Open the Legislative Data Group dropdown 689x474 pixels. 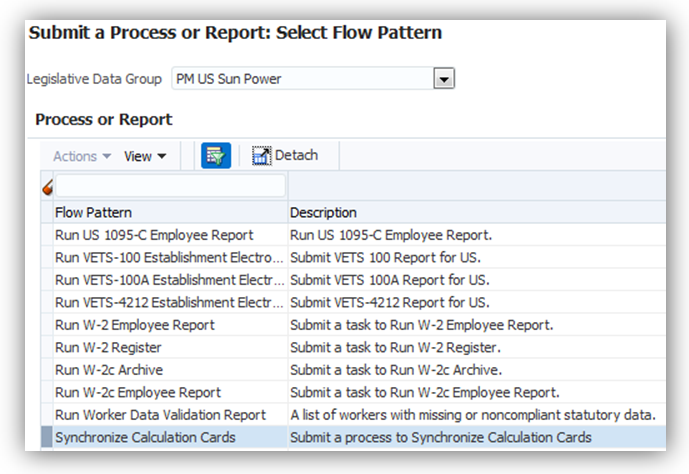pos(444,78)
